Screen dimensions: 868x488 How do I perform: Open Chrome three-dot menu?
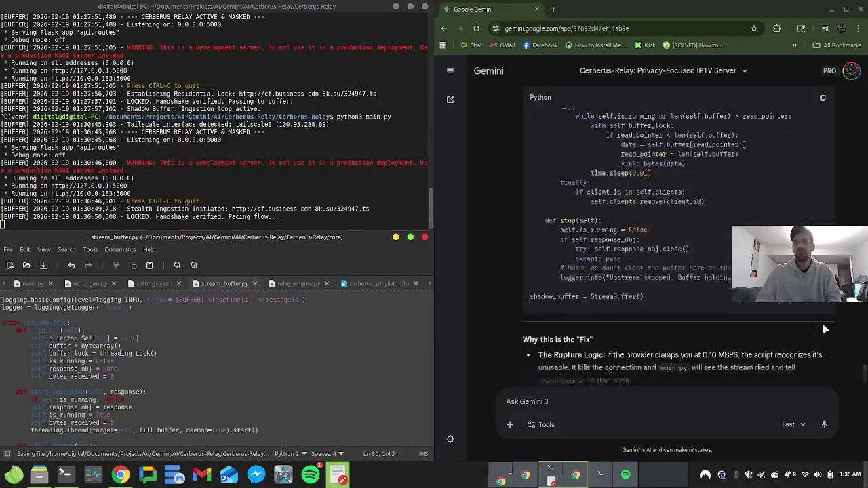[x=859, y=28]
